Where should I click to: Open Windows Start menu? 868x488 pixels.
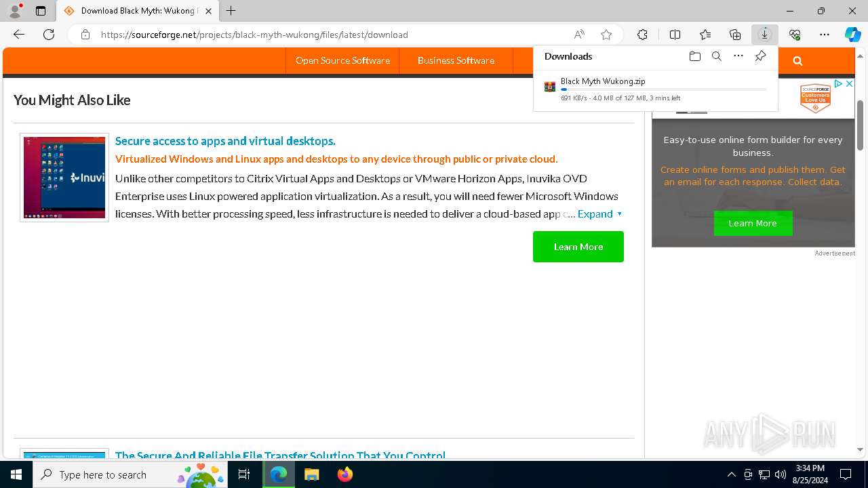[x=16, y=474]
